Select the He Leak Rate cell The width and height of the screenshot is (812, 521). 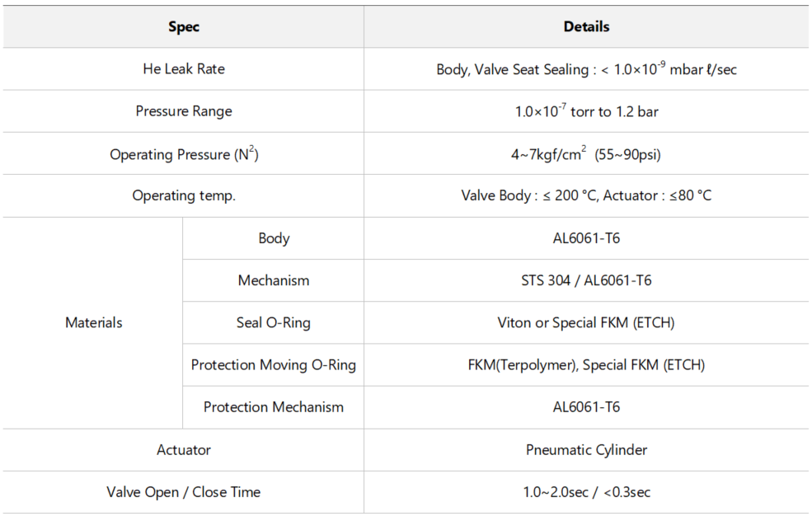coord(183,69)
